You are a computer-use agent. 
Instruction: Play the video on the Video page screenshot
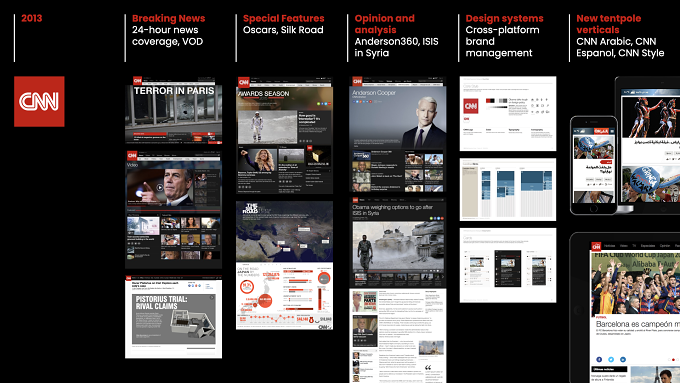point(160,188)
